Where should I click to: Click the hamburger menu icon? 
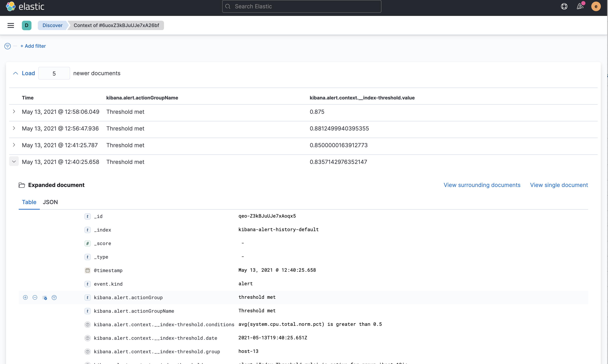coord(10,25)
